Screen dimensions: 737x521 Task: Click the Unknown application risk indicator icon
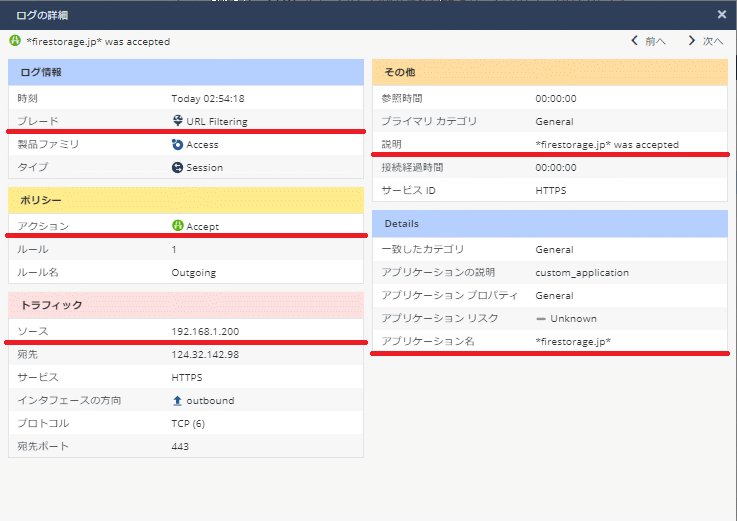pos(541,319)
